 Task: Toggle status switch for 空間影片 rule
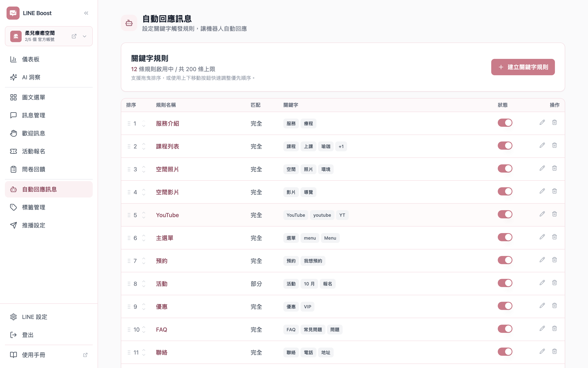click(505, 191)
